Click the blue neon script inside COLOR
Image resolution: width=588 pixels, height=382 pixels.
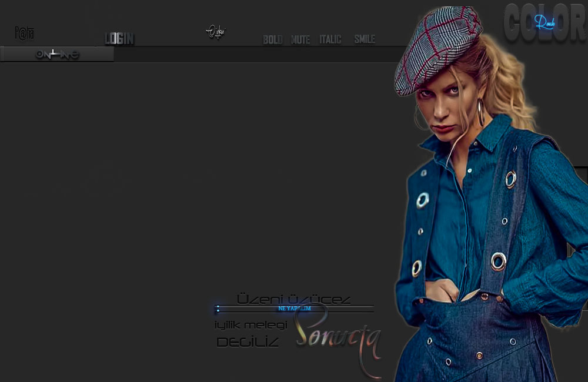pos(544,22)
